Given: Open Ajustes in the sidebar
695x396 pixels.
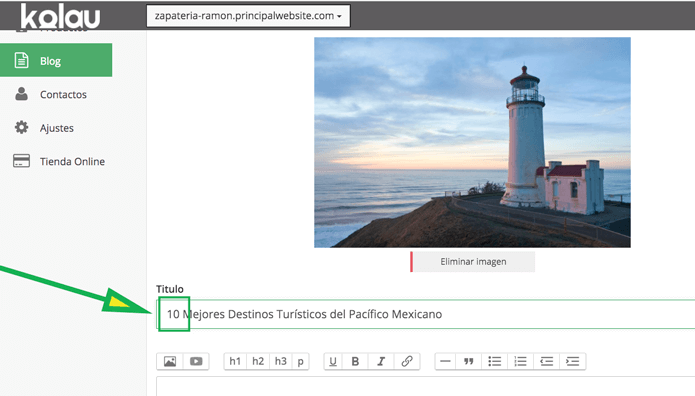Looking at the screenshot, I should pos(57,128).
